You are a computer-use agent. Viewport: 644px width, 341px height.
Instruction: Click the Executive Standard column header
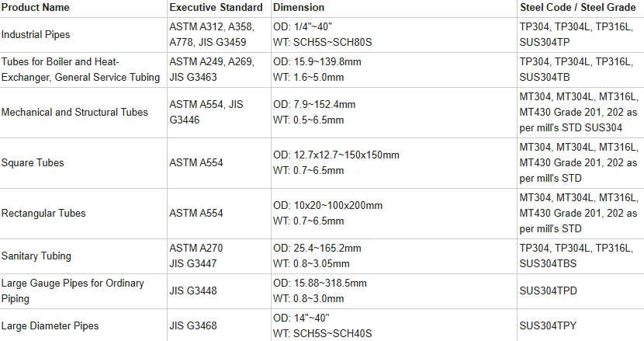[216, 8]
